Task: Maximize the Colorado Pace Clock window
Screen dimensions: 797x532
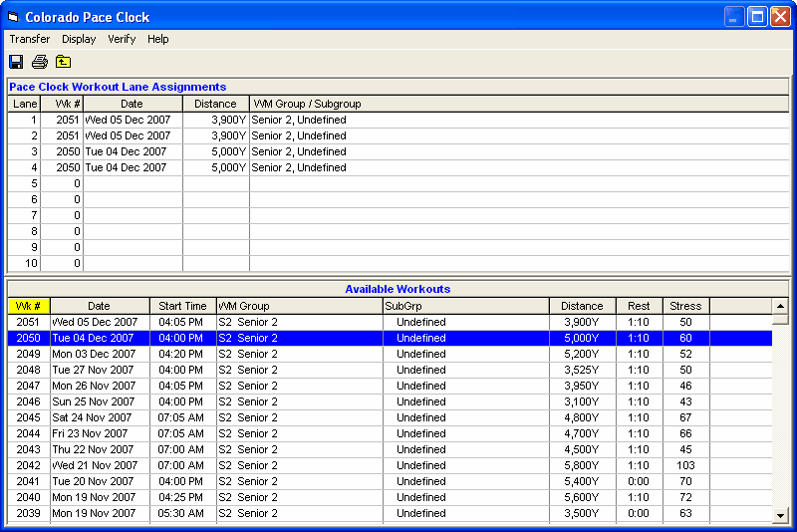Action: [x=757, y=17]
